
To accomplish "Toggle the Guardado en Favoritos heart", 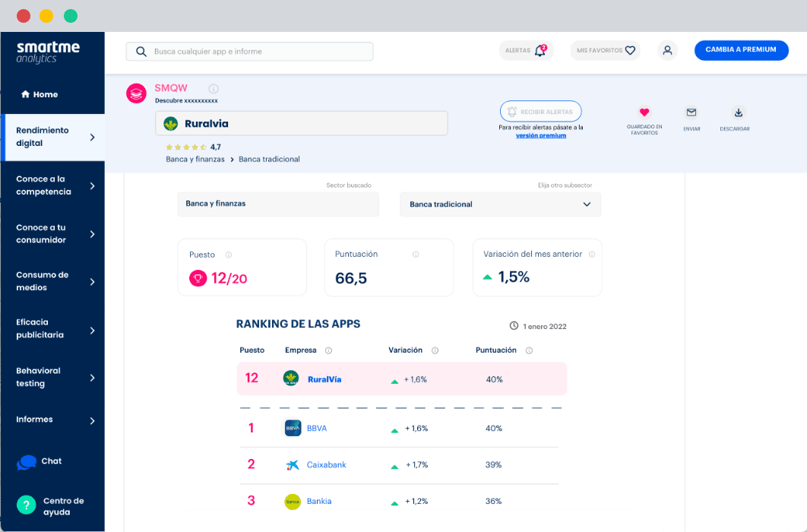I will (x=644, y=112).
